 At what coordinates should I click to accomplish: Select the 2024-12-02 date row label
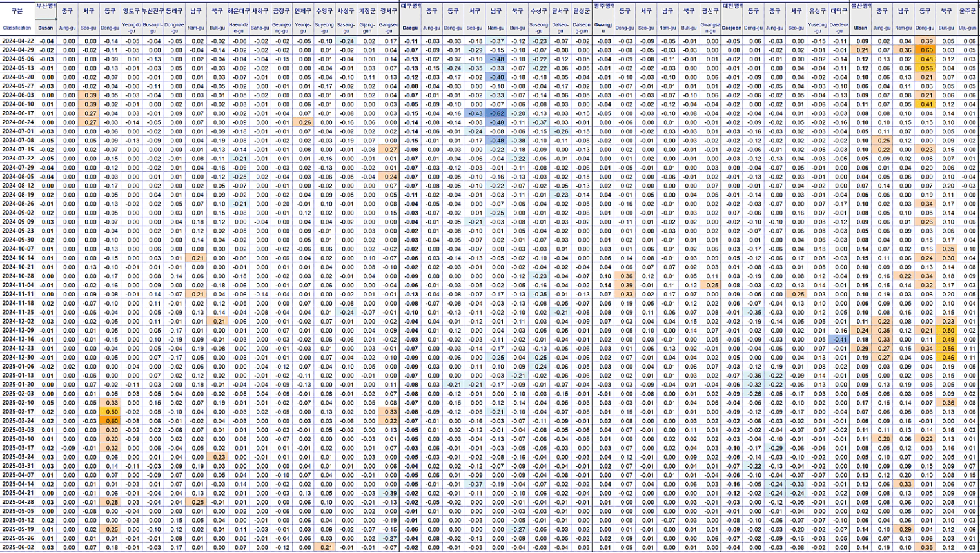coord(17,320)
